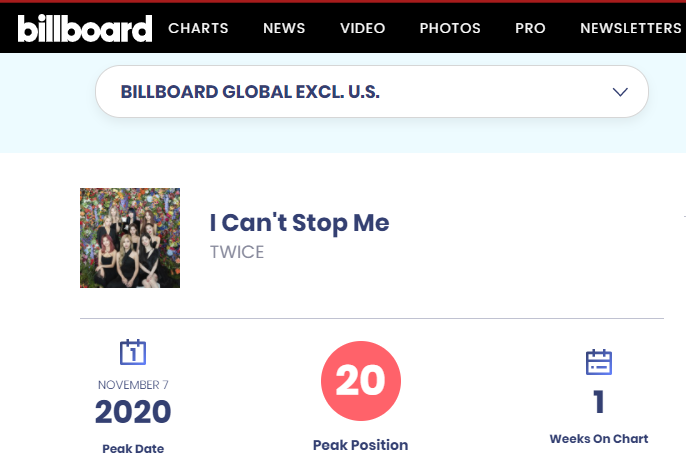Click the Weeks On Chart label

coord(598,439)
